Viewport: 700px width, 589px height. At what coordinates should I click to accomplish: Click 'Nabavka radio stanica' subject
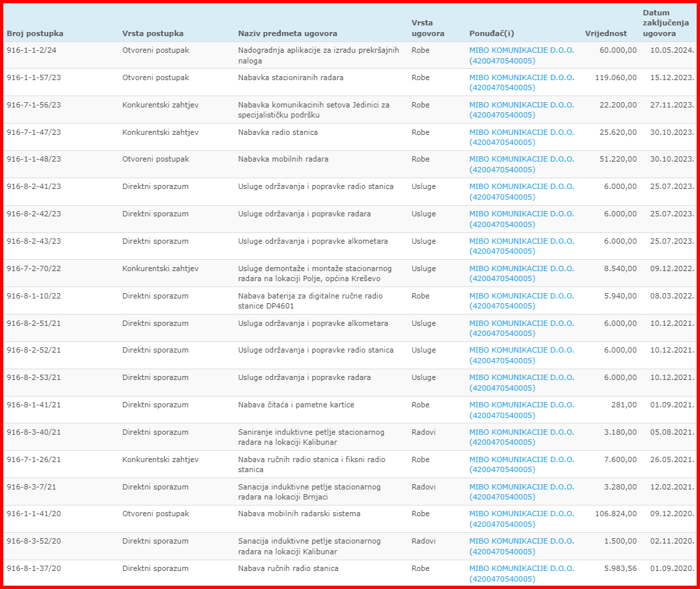point(278,132)
